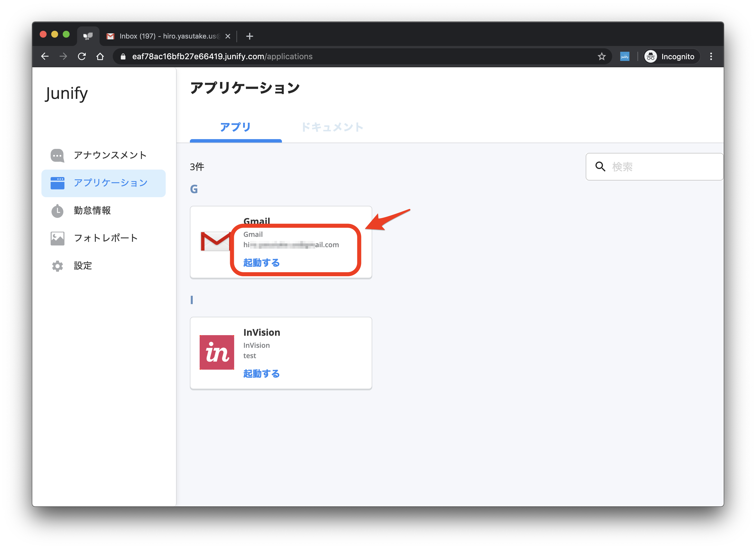Image resolution: width=756 pixels, height=549 pixels.
Task: Open フォトレポート in the sidebar
Action: (x=106, y=238)
